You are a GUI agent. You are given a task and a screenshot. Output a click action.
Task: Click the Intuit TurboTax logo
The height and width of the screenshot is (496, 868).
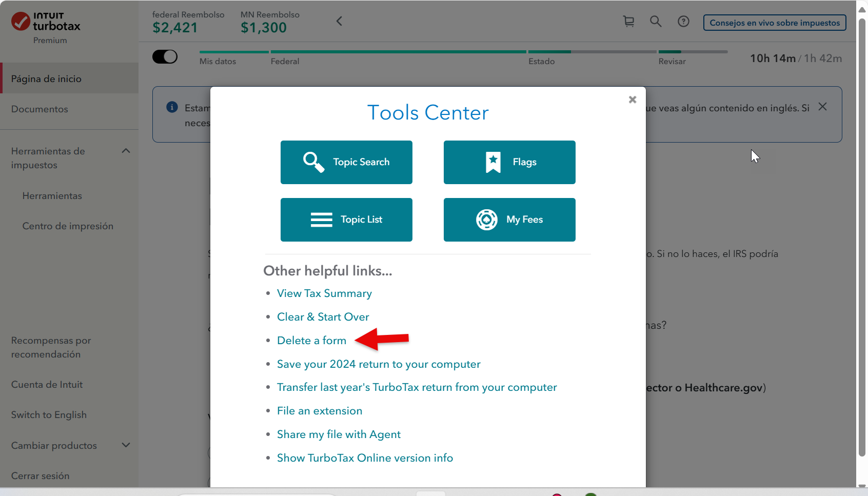(x=46, y=22)
